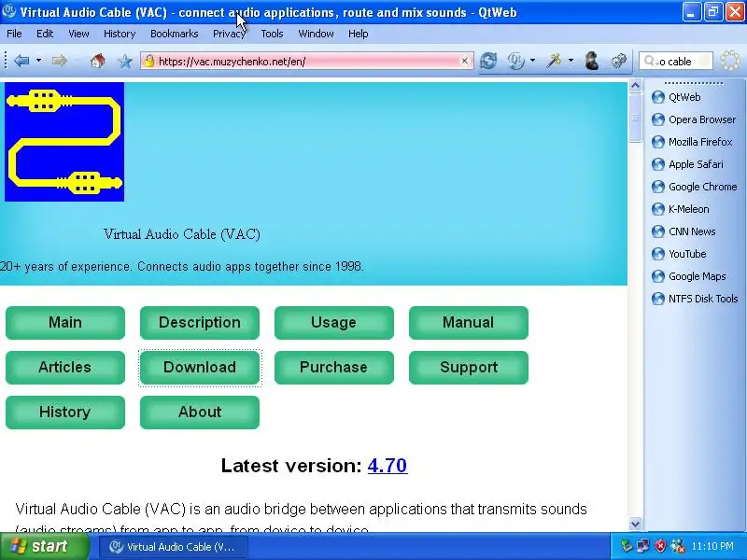Reload the page with refresh icon
747x560 pixels.
click(488, 61)
